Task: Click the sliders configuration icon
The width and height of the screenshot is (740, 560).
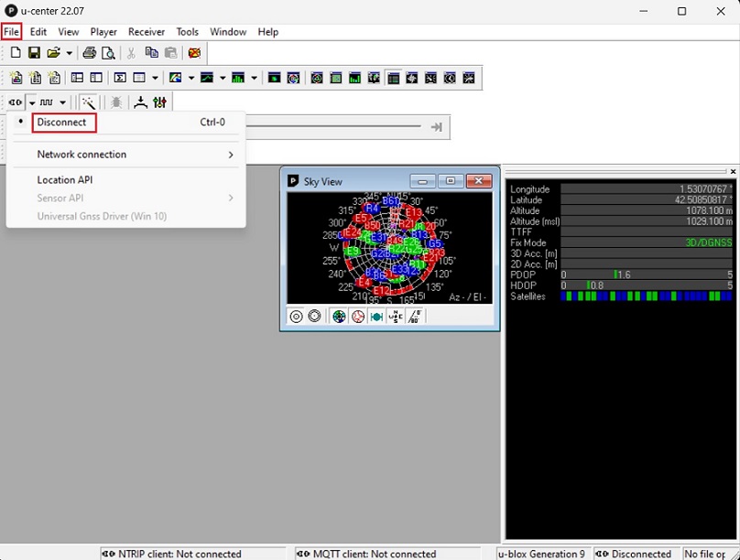Action: click(160, 102)
